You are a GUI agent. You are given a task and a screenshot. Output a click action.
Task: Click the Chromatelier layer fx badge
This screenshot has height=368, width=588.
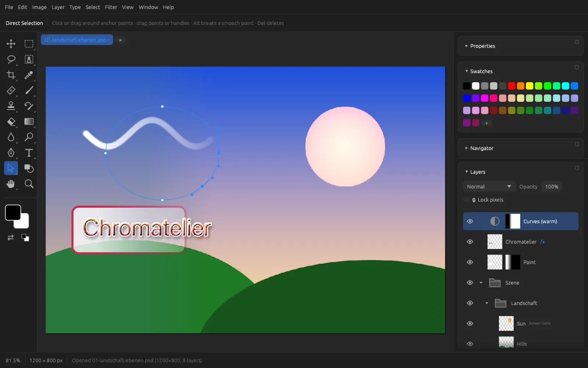pyautogui.click(x=542, y=242)
